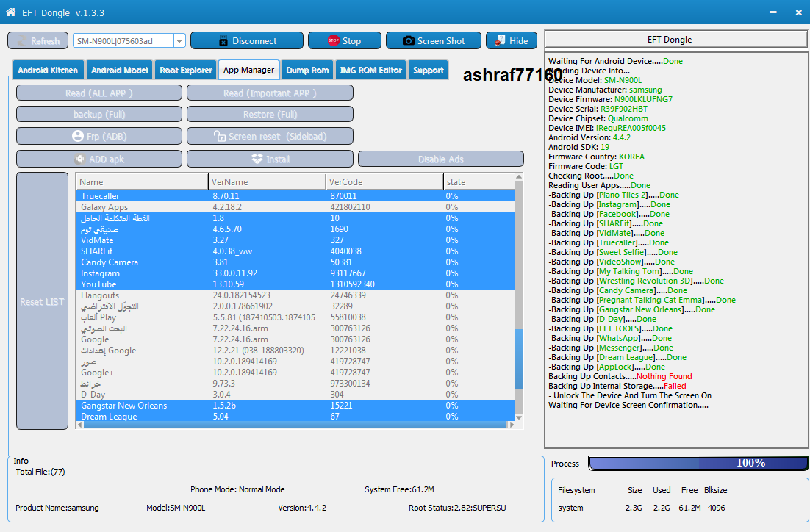Select the Google+ app row

[295, 372]
